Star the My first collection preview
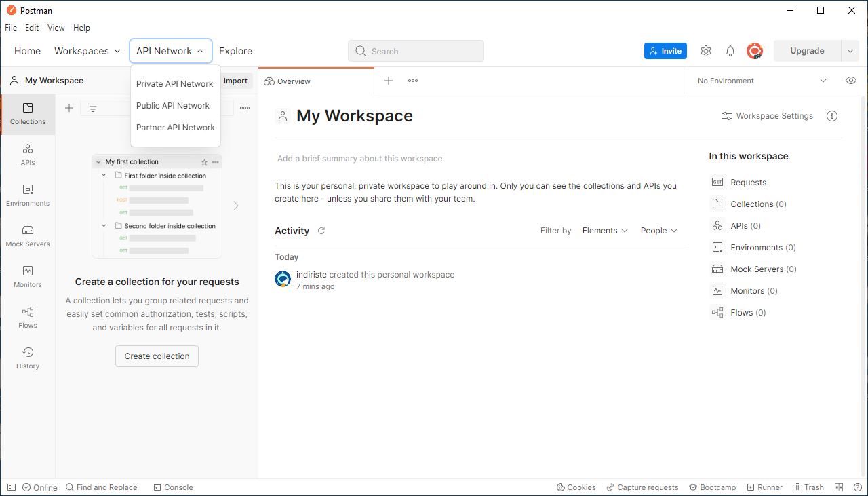The width and height of the screenshot is (868, 496). click(x=204, y=162)
